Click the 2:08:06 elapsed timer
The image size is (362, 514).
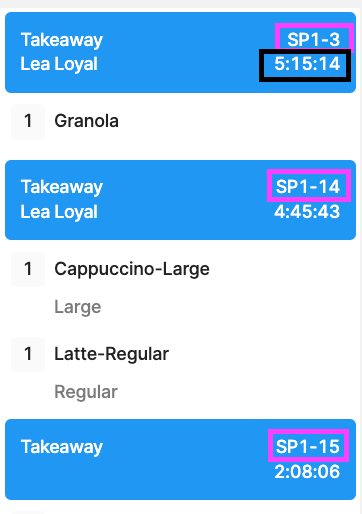(x=307, y=472)
